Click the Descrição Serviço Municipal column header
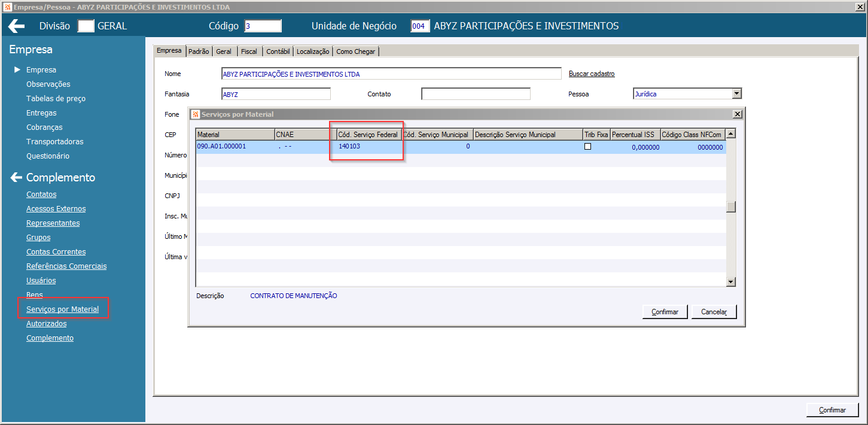Screen dimensions: 868x425 [528, 135]
